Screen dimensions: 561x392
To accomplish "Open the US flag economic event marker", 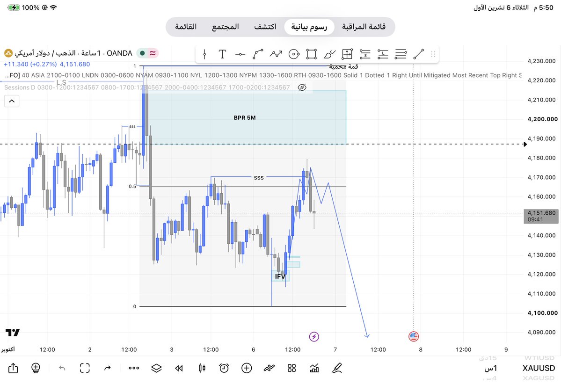I will click(x=414, y=336).
